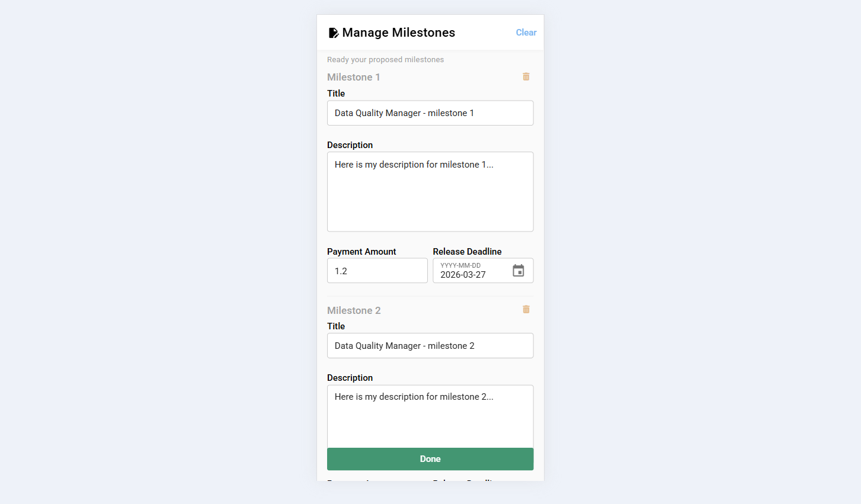Click the Milestone 1 section heading
The height and width of the screenshot is (504, 861).
(354, 76)
